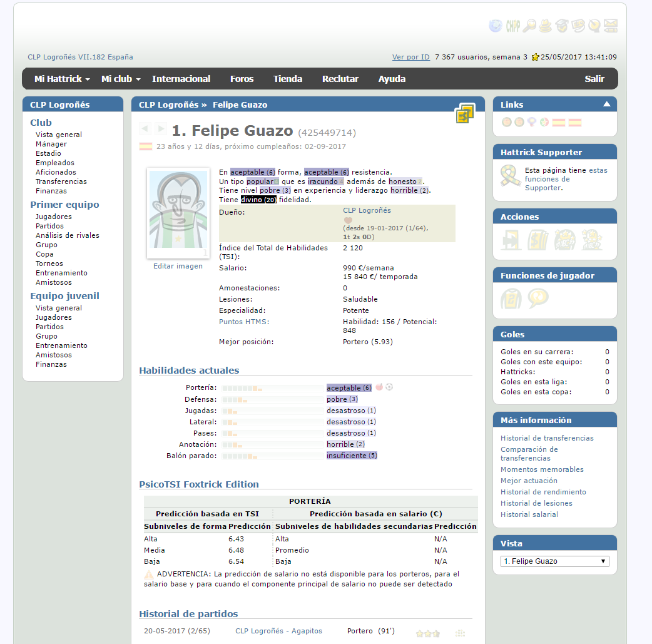Open Momentos memorables link
Viewport: 652px width, 644px height.
tap(542, 469)
